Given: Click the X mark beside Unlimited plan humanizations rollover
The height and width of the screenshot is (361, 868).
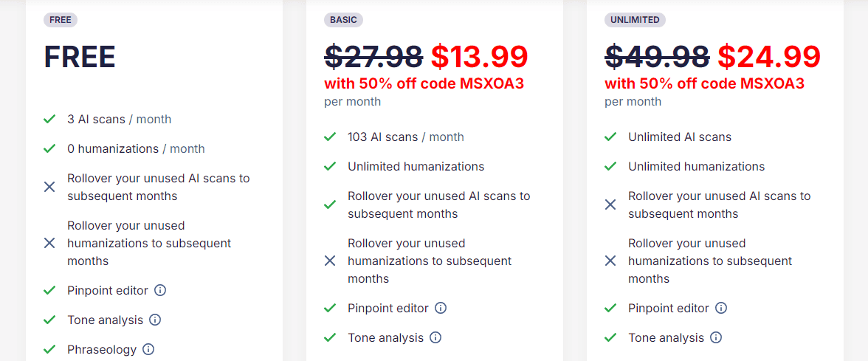Looking at the screenshot, I should tap(610, 261).
